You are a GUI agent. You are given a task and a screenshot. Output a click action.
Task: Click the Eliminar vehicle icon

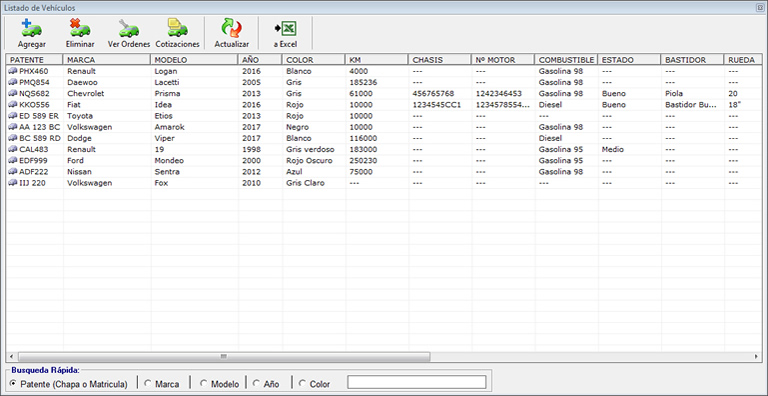coord(80,29)
